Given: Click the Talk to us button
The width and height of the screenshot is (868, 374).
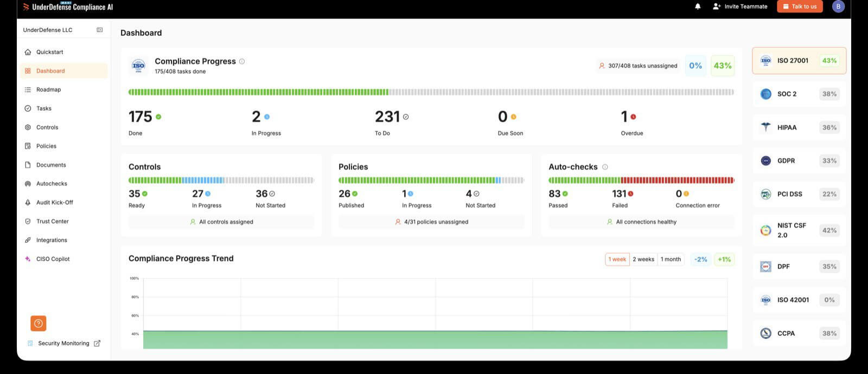Looking at the screenshot, I should (x=800, y=7).
